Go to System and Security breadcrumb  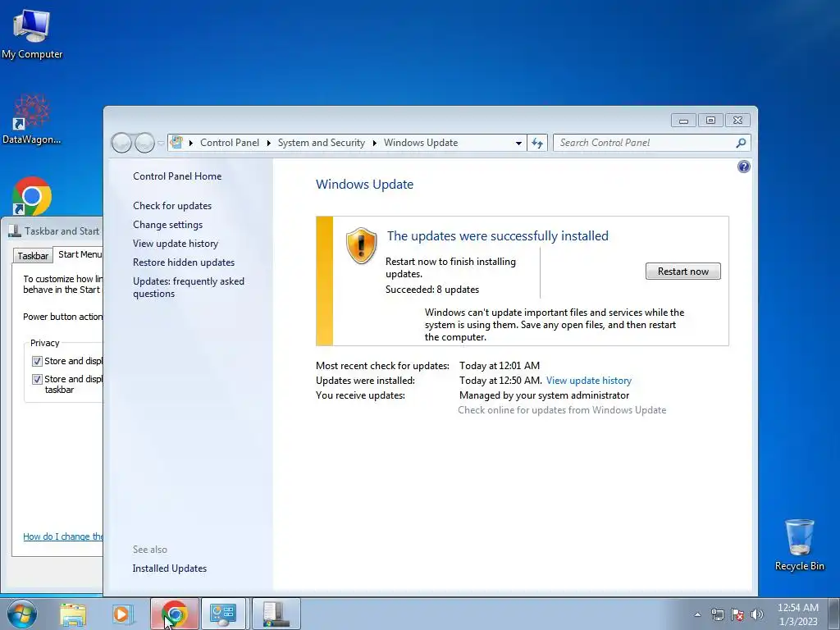point(321,143)
